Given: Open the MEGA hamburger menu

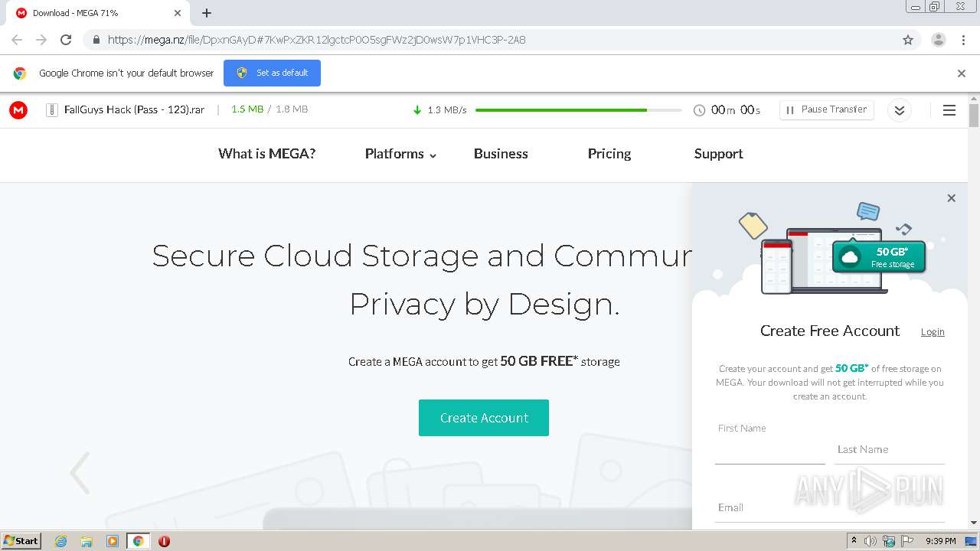Looking at the screenshot, I should 949,110.
